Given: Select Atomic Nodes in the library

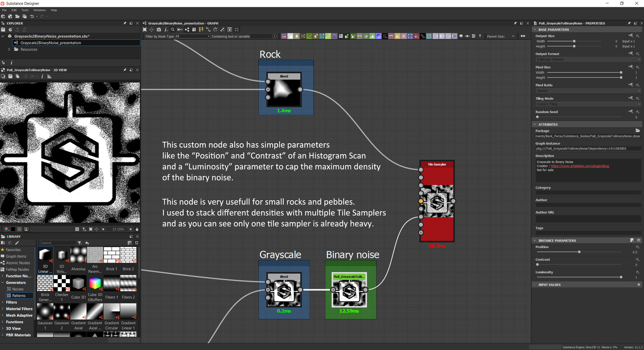Looking at the screenshot, I should tap(18, 263).
